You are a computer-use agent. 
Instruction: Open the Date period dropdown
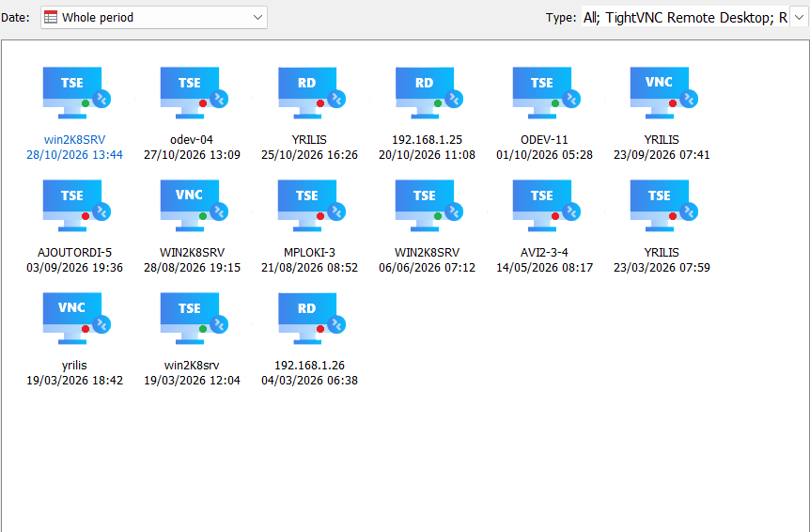(154, 18)
